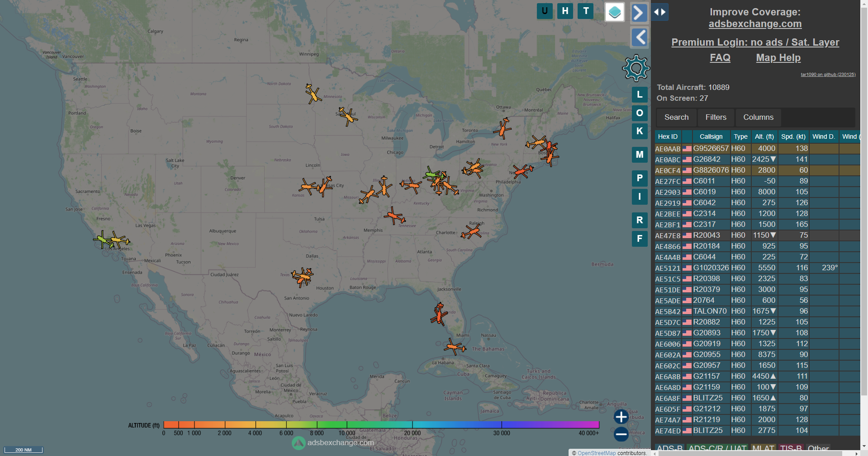Viewport: 868px width, 456px height.
Task: Click the page vertical scrollbar down arrow
Action: [x=864, y=447]
